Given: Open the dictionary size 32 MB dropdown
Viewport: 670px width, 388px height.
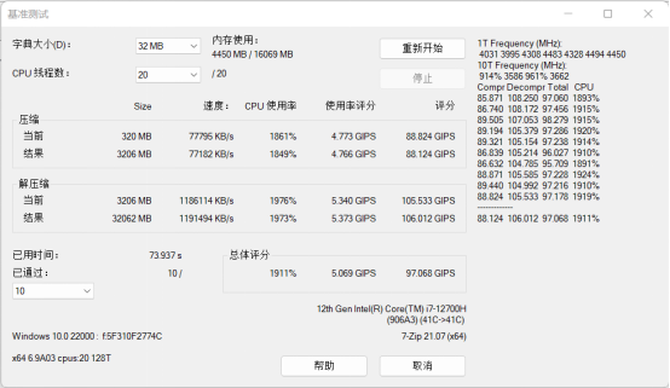Looking at the screenshot, I should (x=168, y=46).
